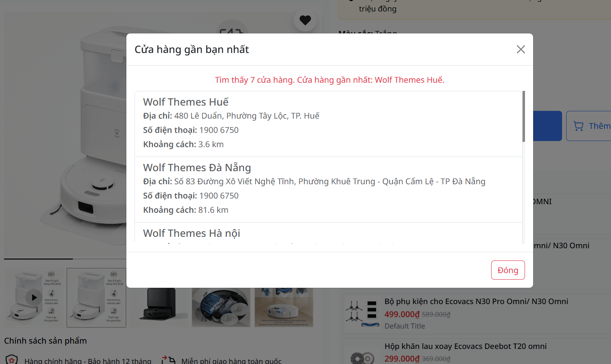The width and height of the screenshot is (611, 364).
Task: Click the blue buy button
Action: point(547,126)
